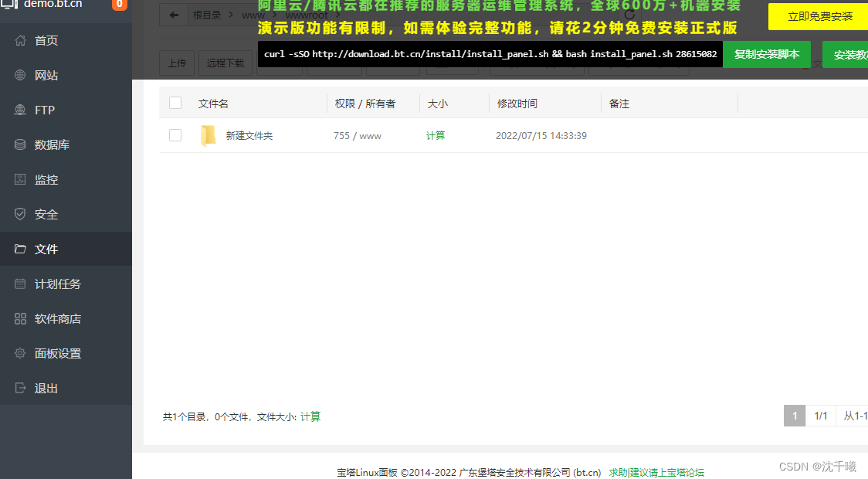Click 安全 text label in sidebar
This screenshot has width=868, height=479.
[x=46, y=214]
